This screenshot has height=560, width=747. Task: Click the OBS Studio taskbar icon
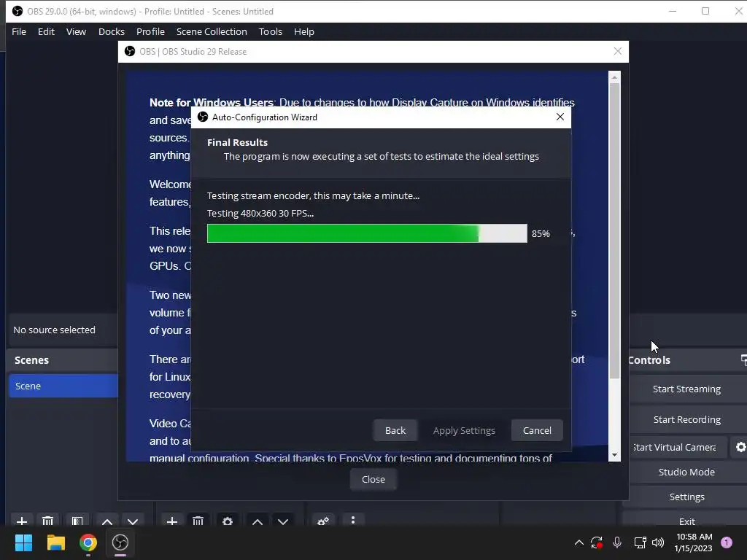[120, 542]
